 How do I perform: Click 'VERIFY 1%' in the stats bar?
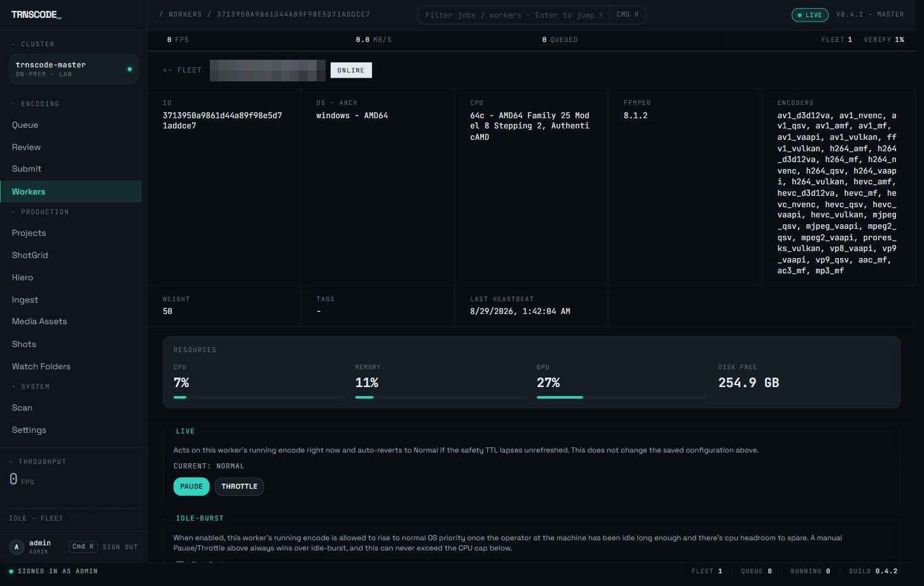pyautogui.click(x=884, y=40)
